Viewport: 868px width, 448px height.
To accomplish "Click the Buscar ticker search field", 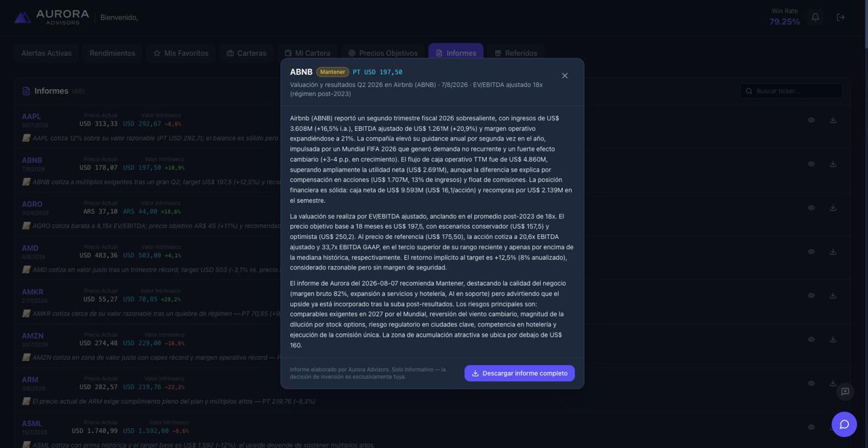I will coord(791,91).
